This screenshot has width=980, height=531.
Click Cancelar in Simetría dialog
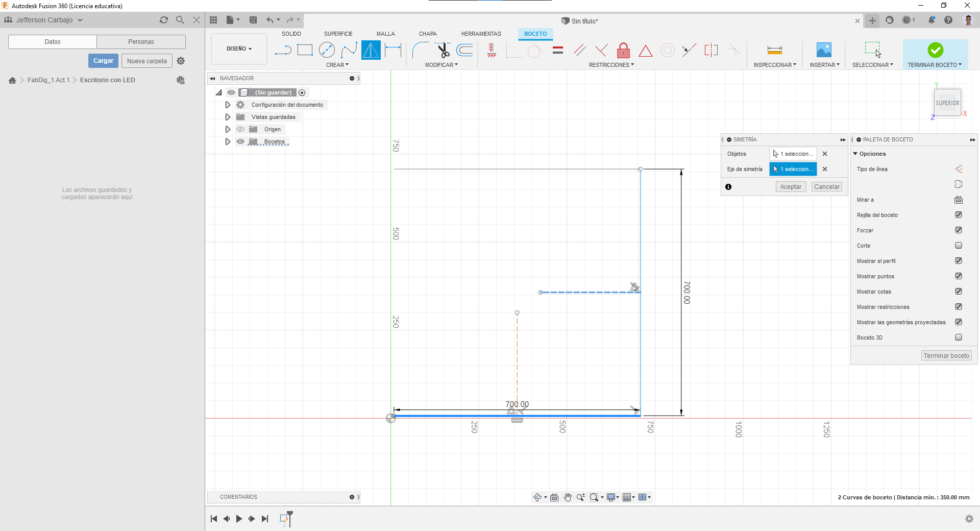click(827, 187)
